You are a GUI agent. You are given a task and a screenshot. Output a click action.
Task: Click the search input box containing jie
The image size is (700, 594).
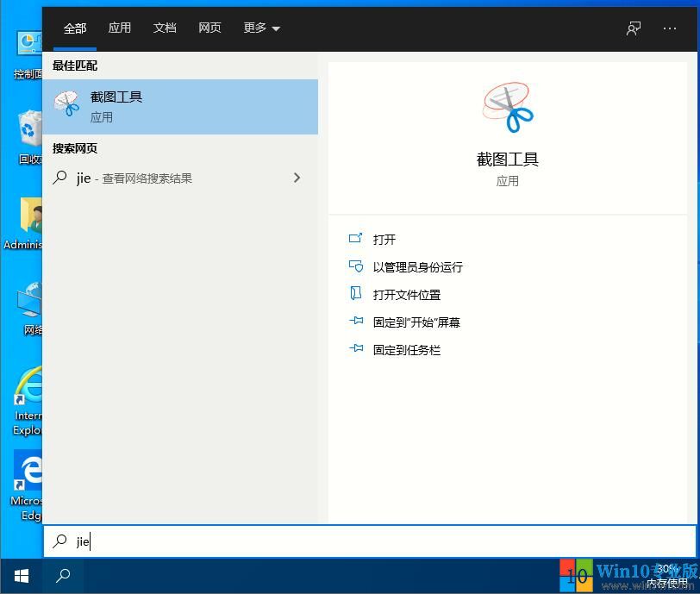370,541
